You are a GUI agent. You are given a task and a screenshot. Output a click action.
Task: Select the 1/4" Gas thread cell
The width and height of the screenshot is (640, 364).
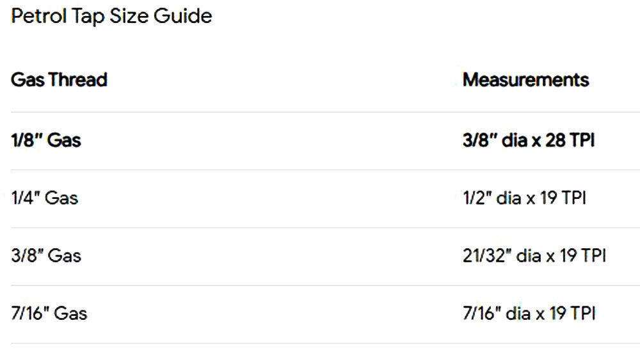point(45,198)
